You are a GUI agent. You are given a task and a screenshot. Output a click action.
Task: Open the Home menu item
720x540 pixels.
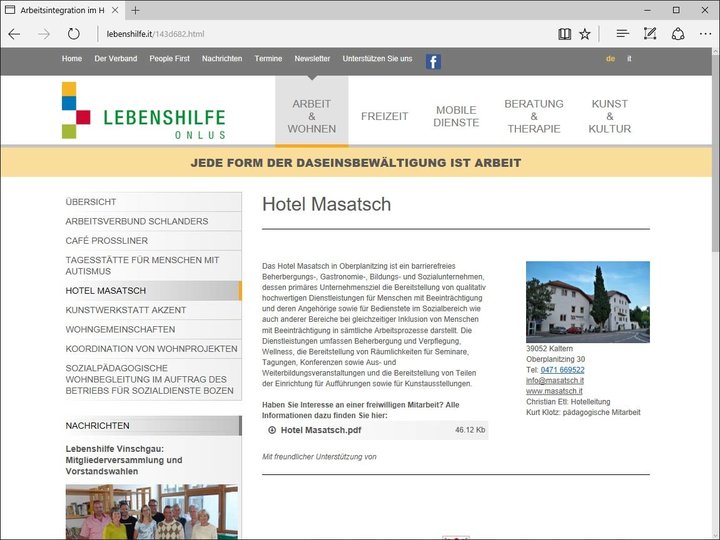(72, 59)
